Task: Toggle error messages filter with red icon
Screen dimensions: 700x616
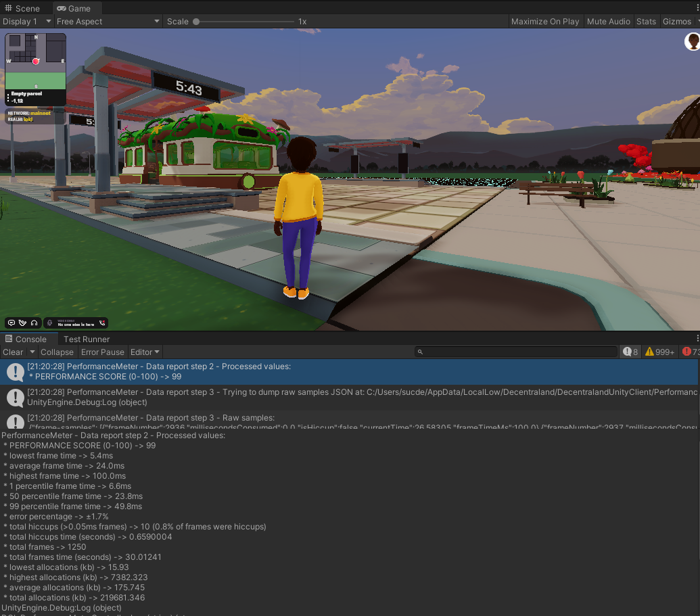Action: tap(690, 352)
